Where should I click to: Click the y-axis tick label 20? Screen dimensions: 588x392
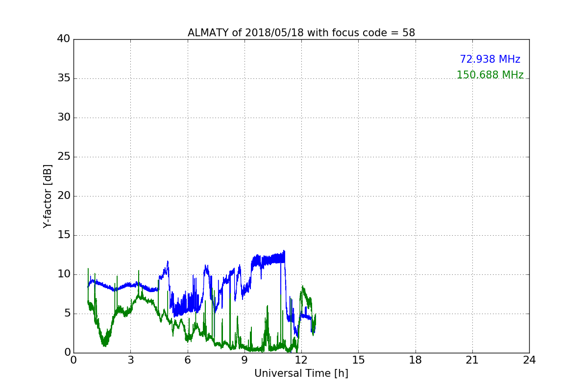click(x=64, y=196)
